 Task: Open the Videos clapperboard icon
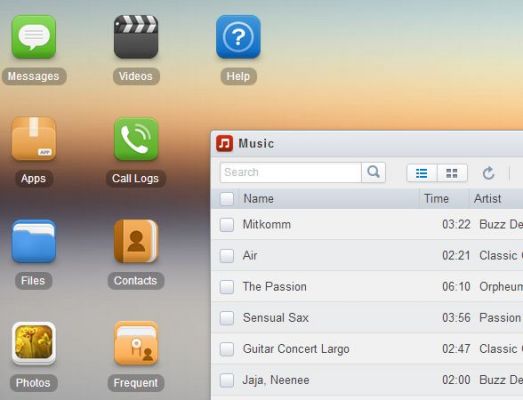click(136, 37)
